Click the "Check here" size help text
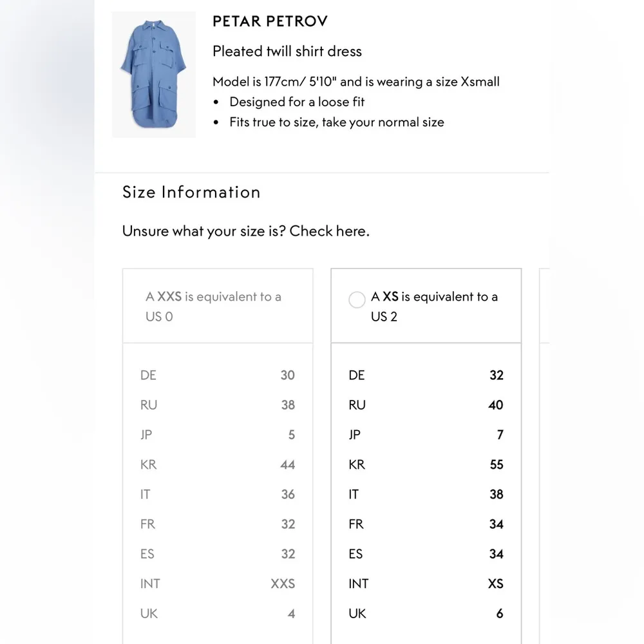Image resolution: width=644 pixels, height=644 pixels. tap(329, 231)
